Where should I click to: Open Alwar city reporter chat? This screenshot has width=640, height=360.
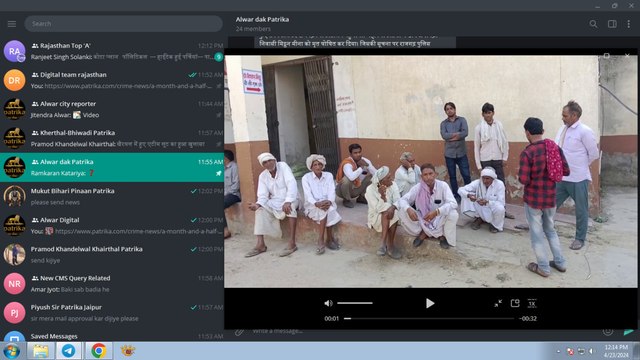point(112,109)
